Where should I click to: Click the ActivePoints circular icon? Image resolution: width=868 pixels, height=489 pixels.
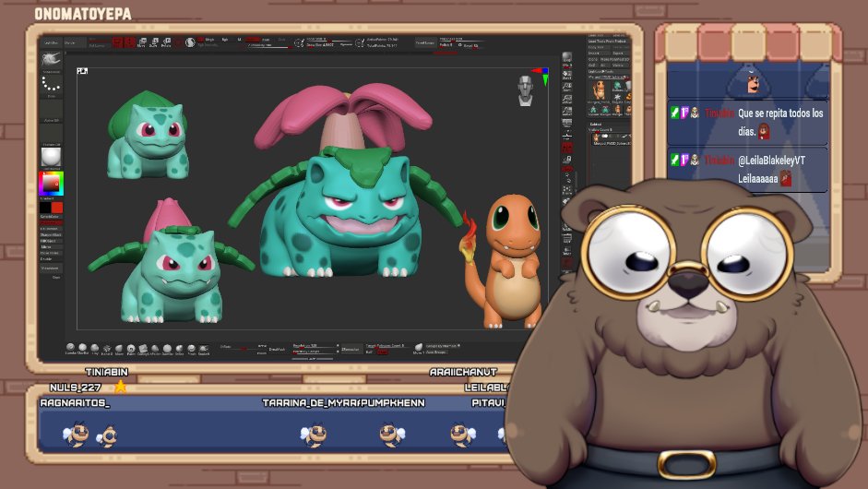[x=360, y=42]
